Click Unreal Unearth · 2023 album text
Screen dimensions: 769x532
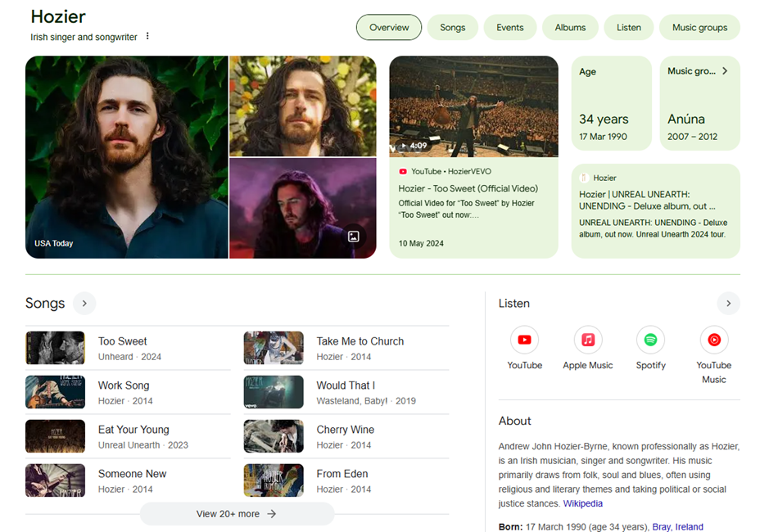coord(142,445)
